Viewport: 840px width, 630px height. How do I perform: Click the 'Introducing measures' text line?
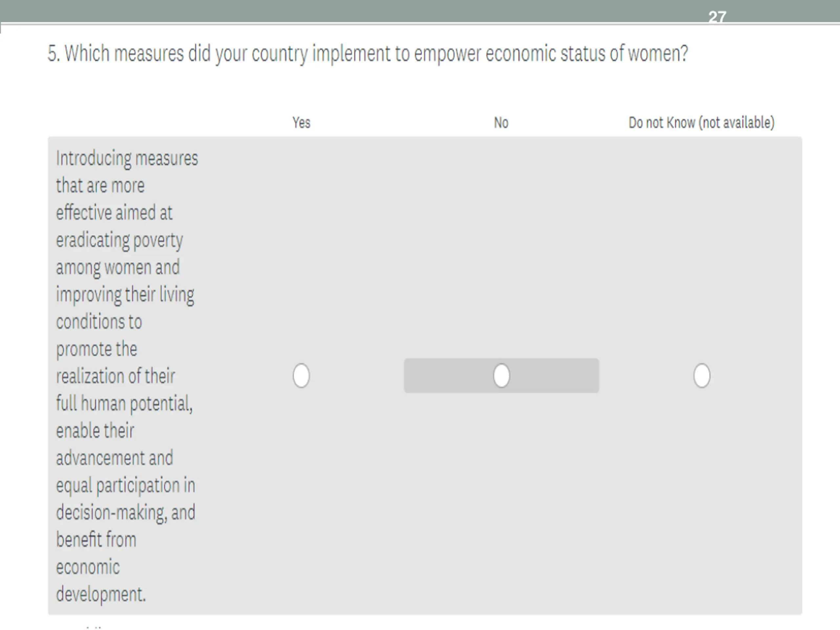pyautogui.click(x=127, y=158)
